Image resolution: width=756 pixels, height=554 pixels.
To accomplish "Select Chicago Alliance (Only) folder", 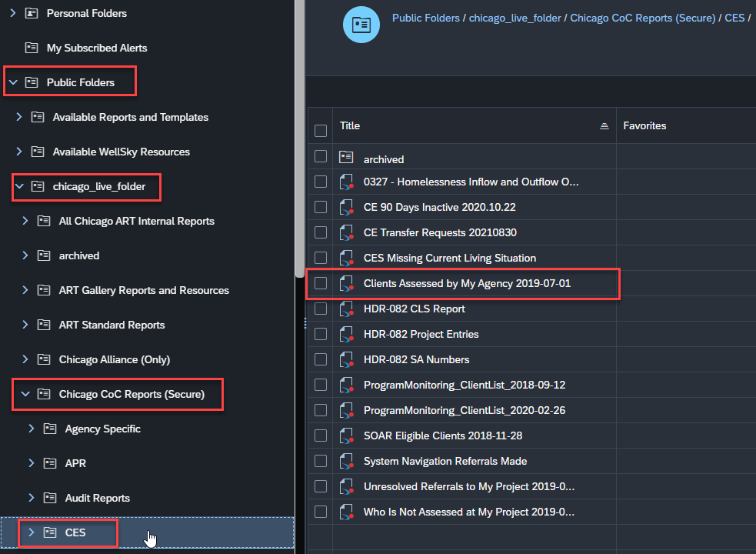I will (114, 359).
